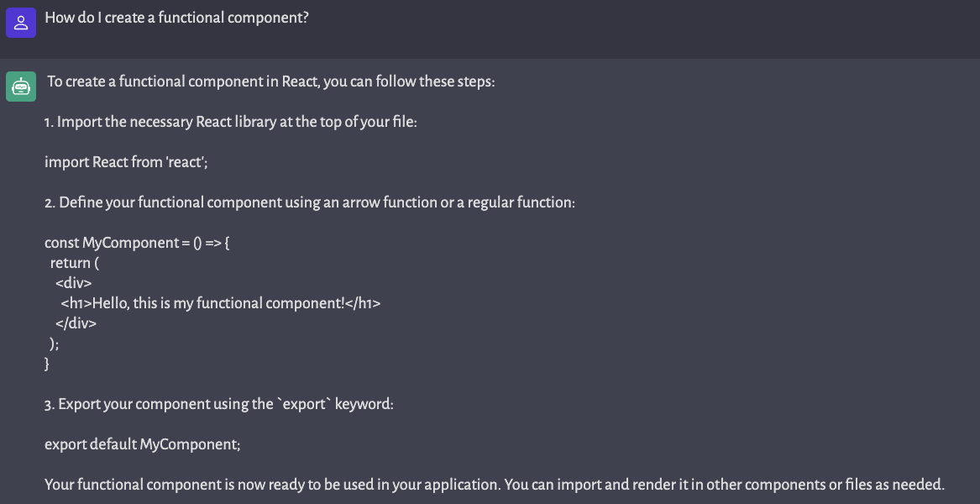The height and width of the screenshot is (504, 980).
Task: Click step 1 'Import the necessary React library'
Action: pos(231,122)
